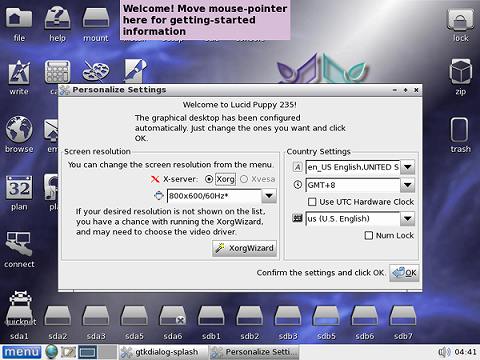Open the draw pen desktop icon
Image resolution: width=480 pixels, height=360 pixels.
click(x=135, y=71)
